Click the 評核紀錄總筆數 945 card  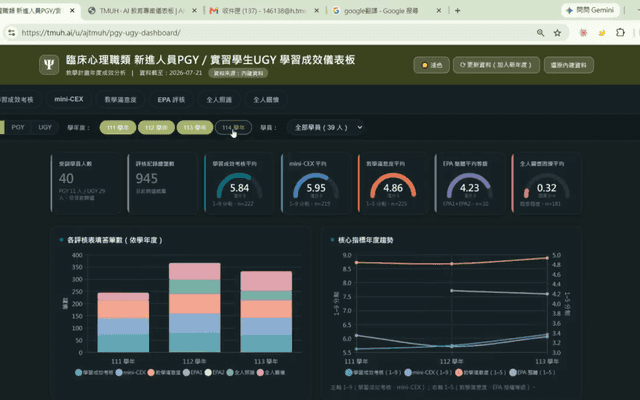click(x=162, y=183)
